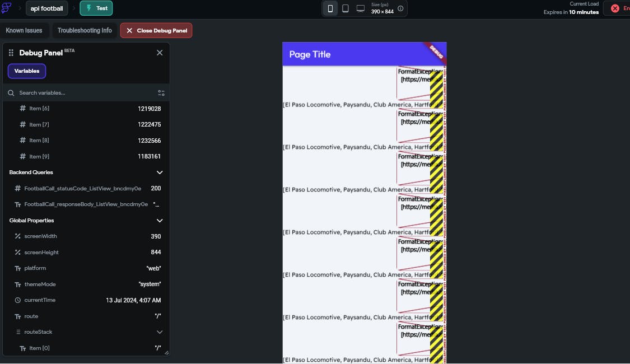Screen dimensions: 630x364
Task: Grab the Debug Panel drag handle icon
Action: (x=11, y=53)
